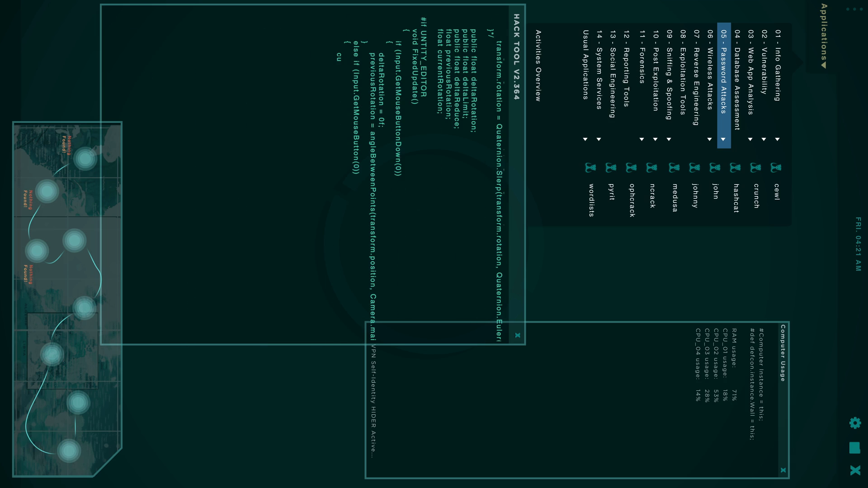
Task: Open the hashcat application icon
Action: pos(735,168)
